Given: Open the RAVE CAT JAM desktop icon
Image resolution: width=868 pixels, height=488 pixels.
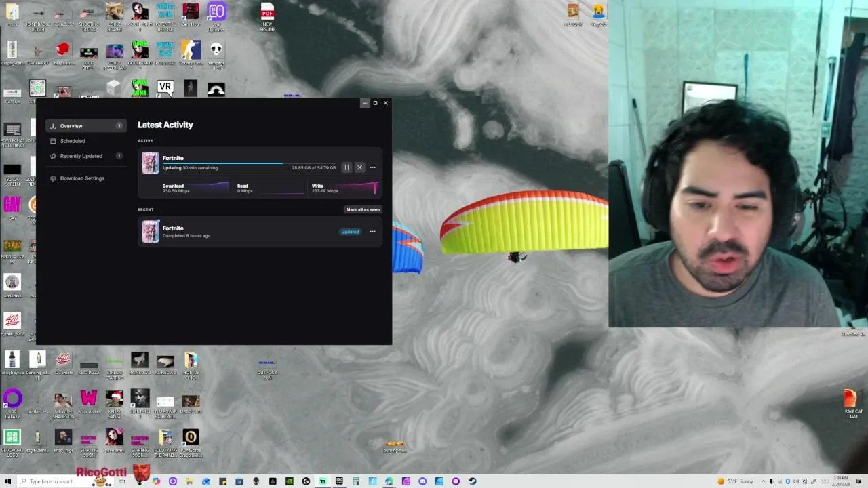Looking at the screenshot, I should [853, 404].
